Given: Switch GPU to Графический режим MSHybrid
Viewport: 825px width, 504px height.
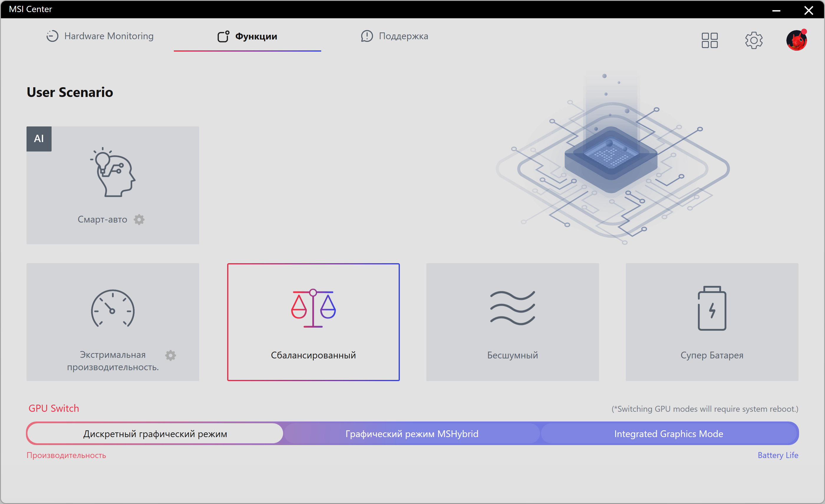Looking at the screenshot, I should (412, 434).
